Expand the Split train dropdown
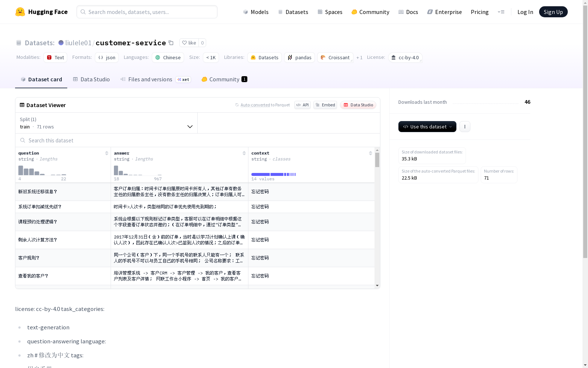The image size is (588, 368). (107, 123)
